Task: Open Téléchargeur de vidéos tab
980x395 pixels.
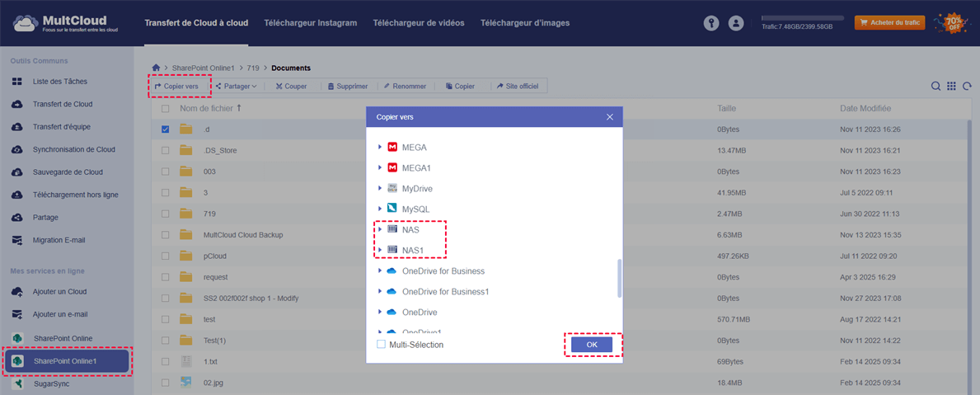Action: coord(419,23)
